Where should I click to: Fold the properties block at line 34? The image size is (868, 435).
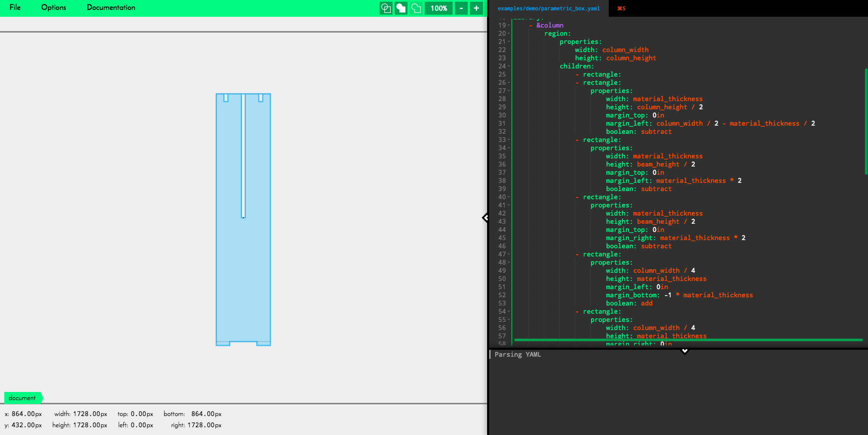point(509,148)
